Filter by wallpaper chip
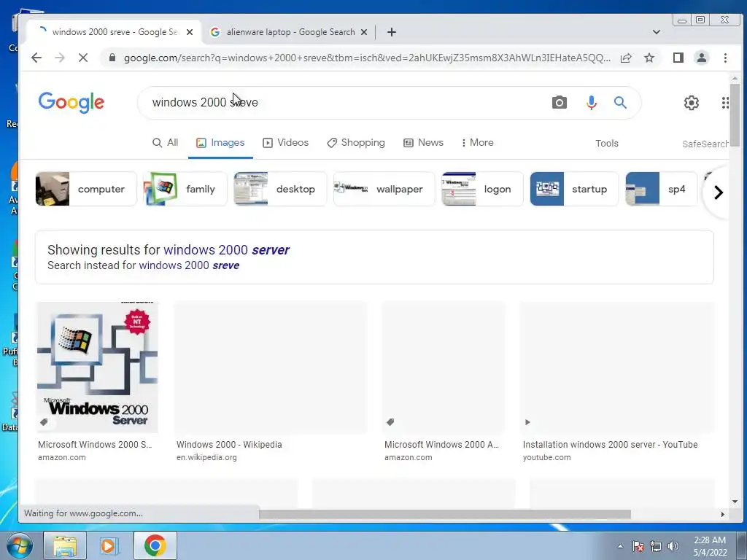The image size is (747, 560). [384, 189]
